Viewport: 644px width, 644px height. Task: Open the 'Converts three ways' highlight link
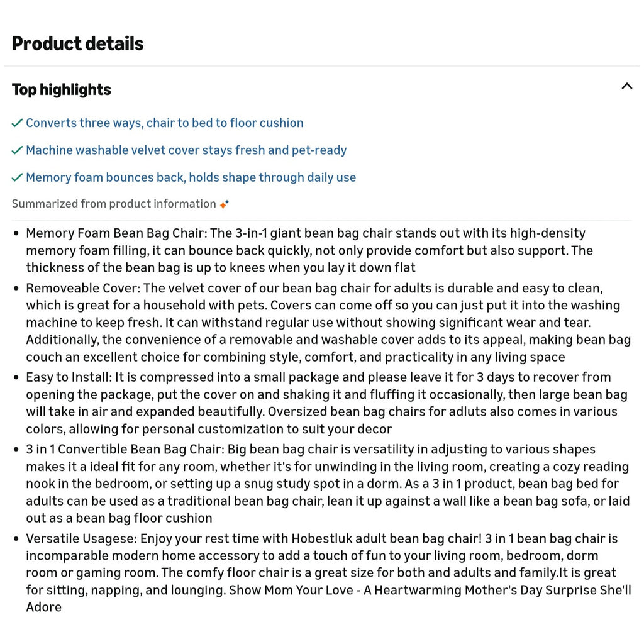pos(165,123)
